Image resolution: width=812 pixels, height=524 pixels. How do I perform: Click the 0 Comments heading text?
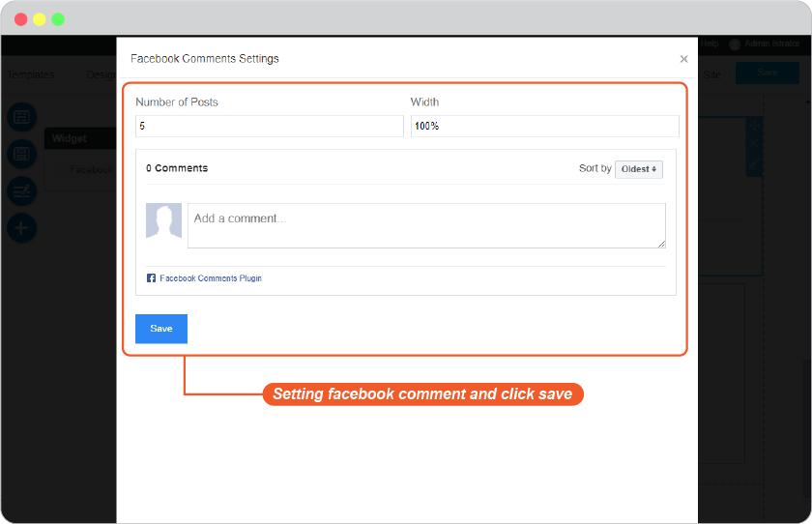click(177, 168)
